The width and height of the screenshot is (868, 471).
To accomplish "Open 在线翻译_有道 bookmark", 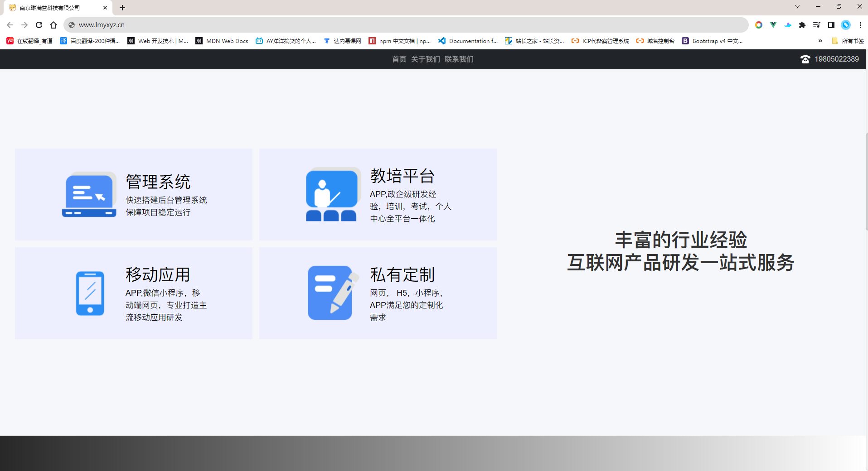I will coord(30,41).
